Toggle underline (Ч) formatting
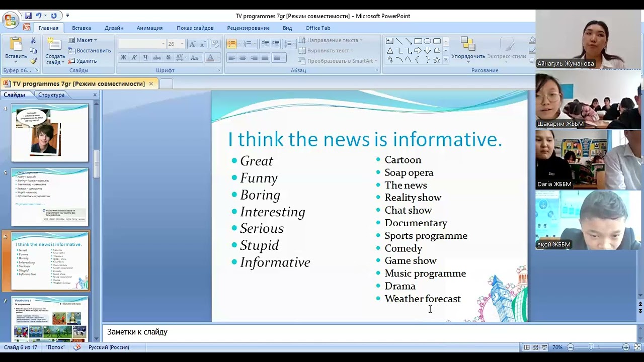This screenshot has width=644, height=362. coord(145,58)
